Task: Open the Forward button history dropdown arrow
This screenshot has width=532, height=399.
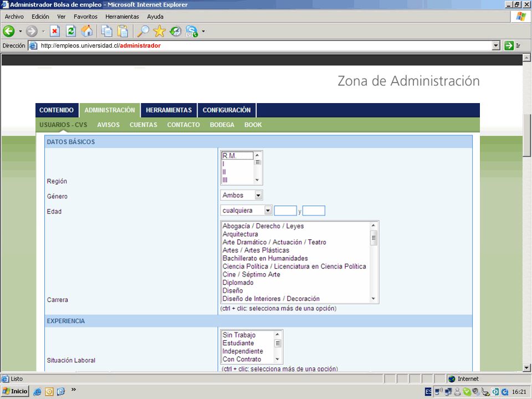Action: click(43, 31)
